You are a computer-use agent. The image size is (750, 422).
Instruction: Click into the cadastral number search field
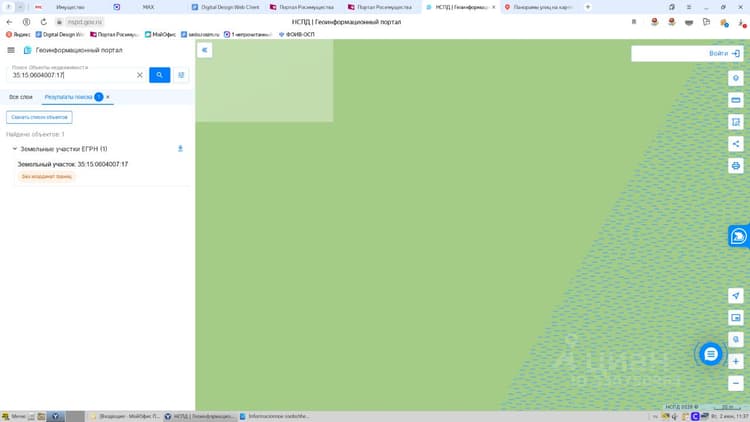click(x=72, y=75)
